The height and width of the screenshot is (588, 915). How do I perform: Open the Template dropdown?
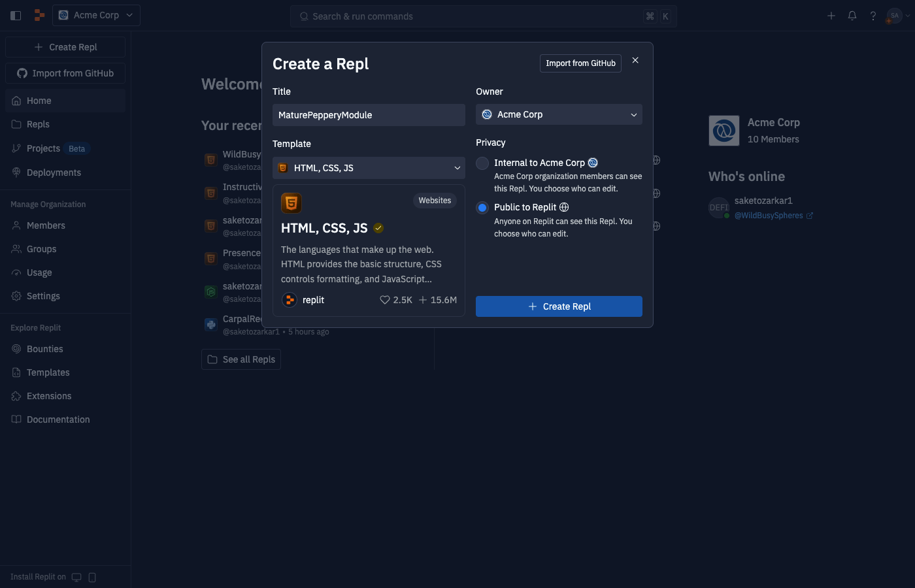(369, 168)
